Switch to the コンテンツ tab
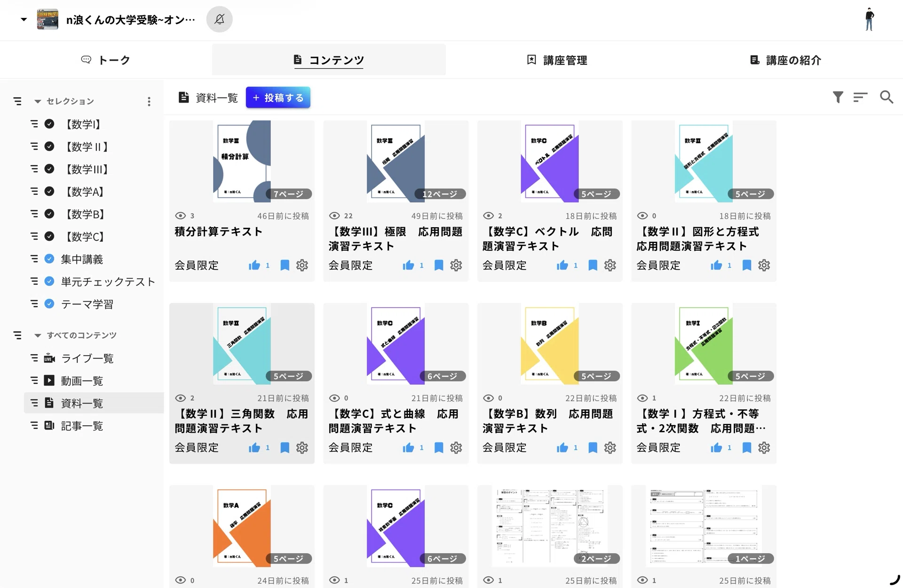Image resolution: width=903 pixels, height=588 pixels. (x=329, y=60)
